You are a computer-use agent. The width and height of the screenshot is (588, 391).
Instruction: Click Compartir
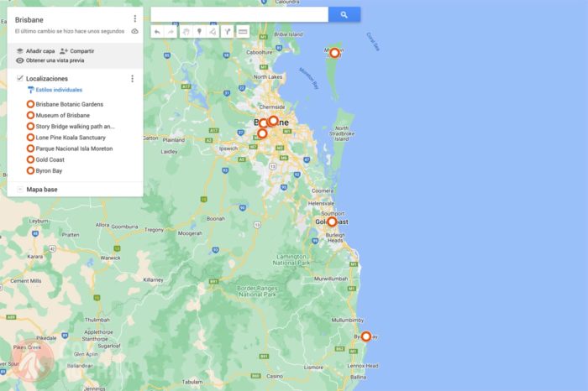(77, 51)
